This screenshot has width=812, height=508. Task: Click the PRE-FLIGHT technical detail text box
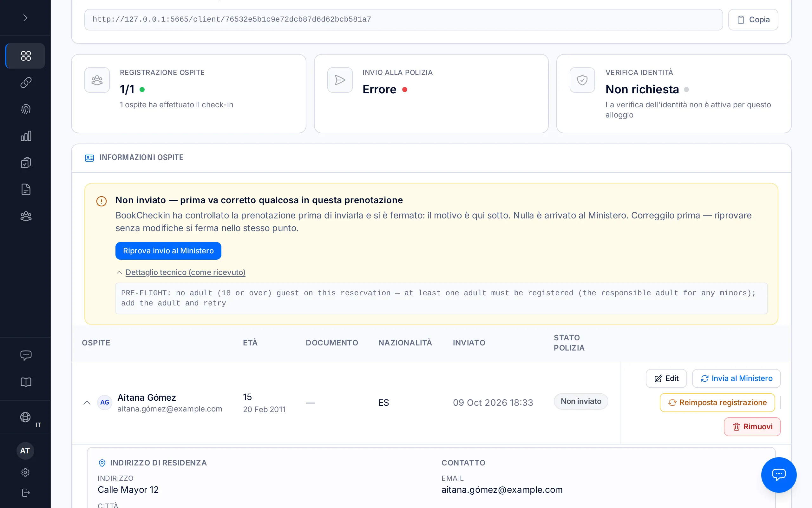[441, 298]
